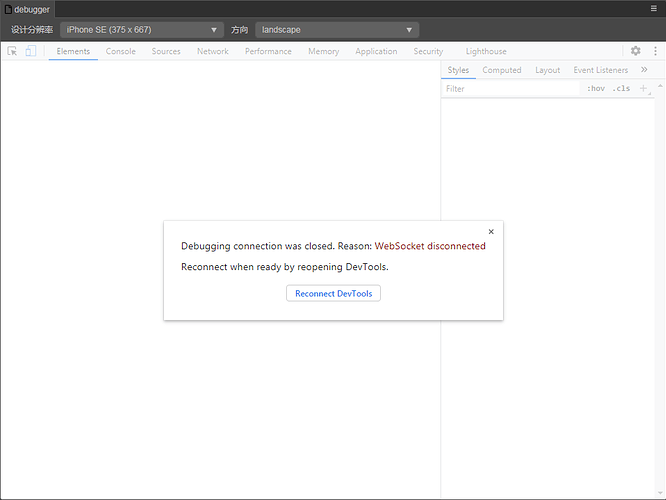Open the Network tab
This screenshot has height=500, width=666.
point(213,51)
